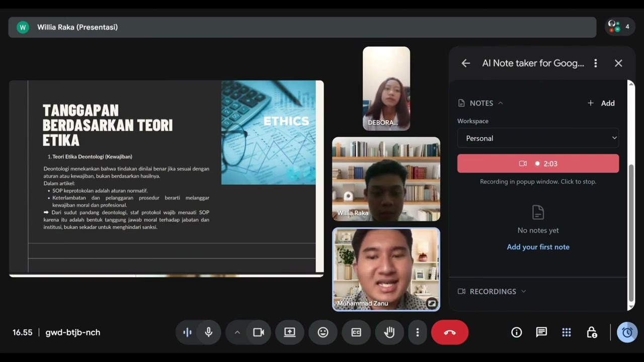Click Add your first note link
The width and height of the screenshot is (644, 362).
click(x=538, y=247)
